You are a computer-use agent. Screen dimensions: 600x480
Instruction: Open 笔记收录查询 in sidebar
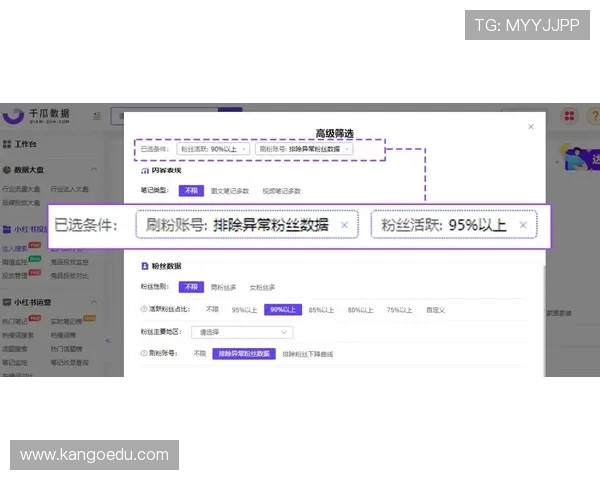(69, 362)
